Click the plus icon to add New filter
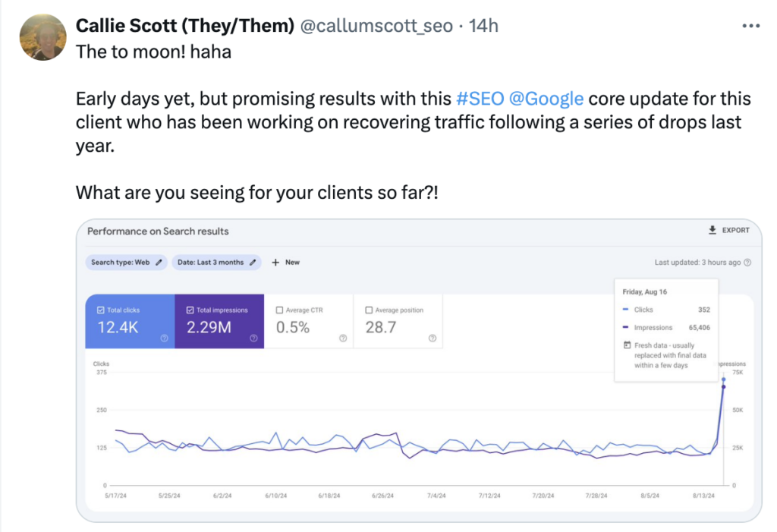Viewport: 777px width, 532px height. (x=275, y=263)
